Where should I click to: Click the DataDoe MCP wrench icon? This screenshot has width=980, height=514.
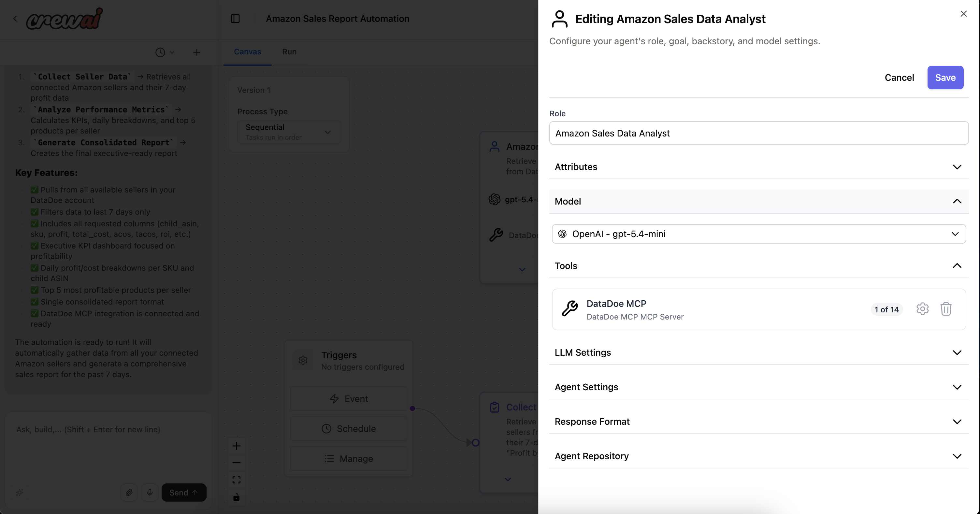(x=569, y=308)
